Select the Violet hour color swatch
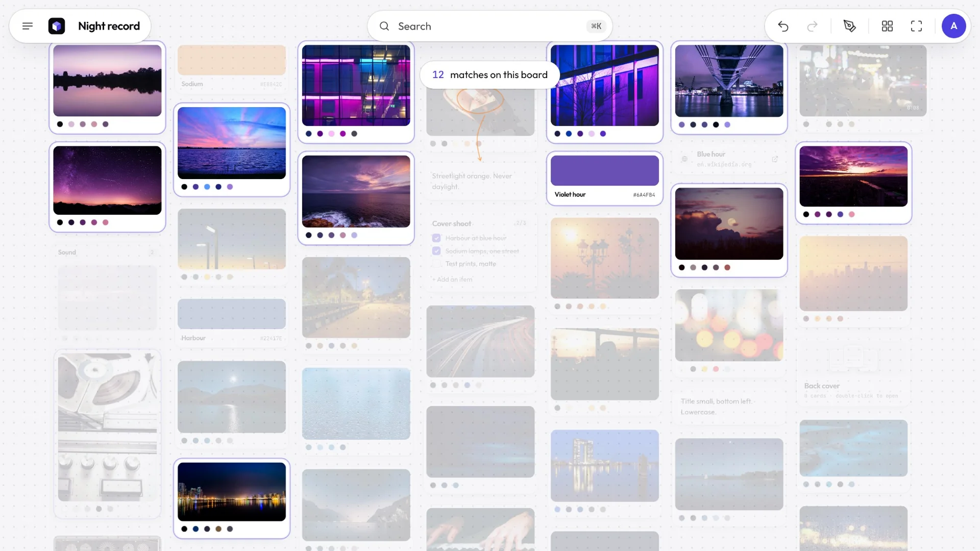980x551 pixels. point(604,170)
